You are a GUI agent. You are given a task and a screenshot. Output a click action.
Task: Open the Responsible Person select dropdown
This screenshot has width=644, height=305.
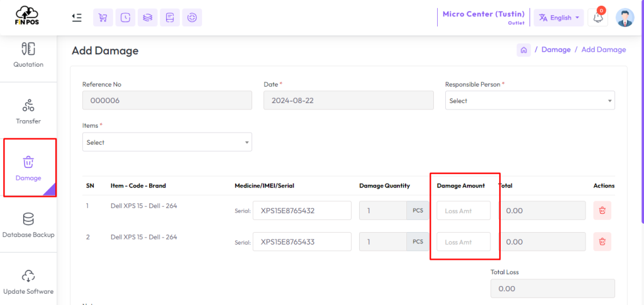pyautogui.click(x=530, y=101)
